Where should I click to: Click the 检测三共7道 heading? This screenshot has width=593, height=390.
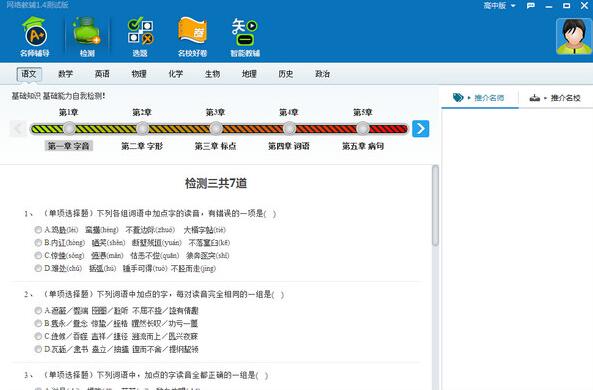click(216, 183)
